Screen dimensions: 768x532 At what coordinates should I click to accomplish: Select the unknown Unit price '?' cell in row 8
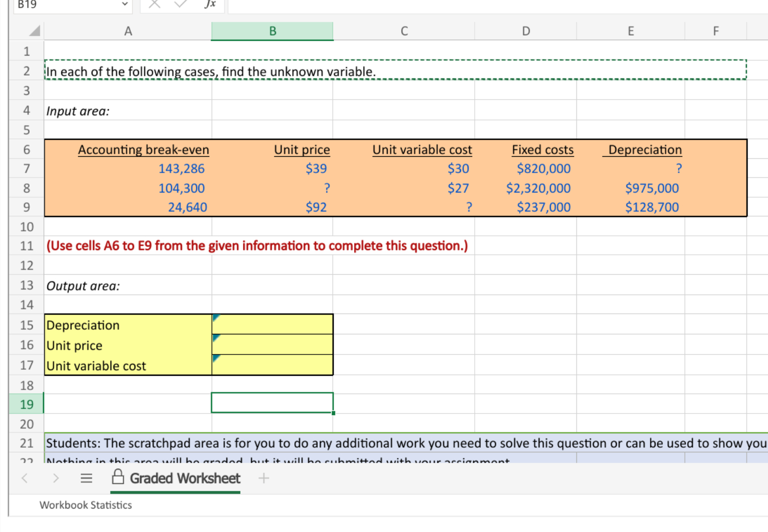(x=272, y=188)
